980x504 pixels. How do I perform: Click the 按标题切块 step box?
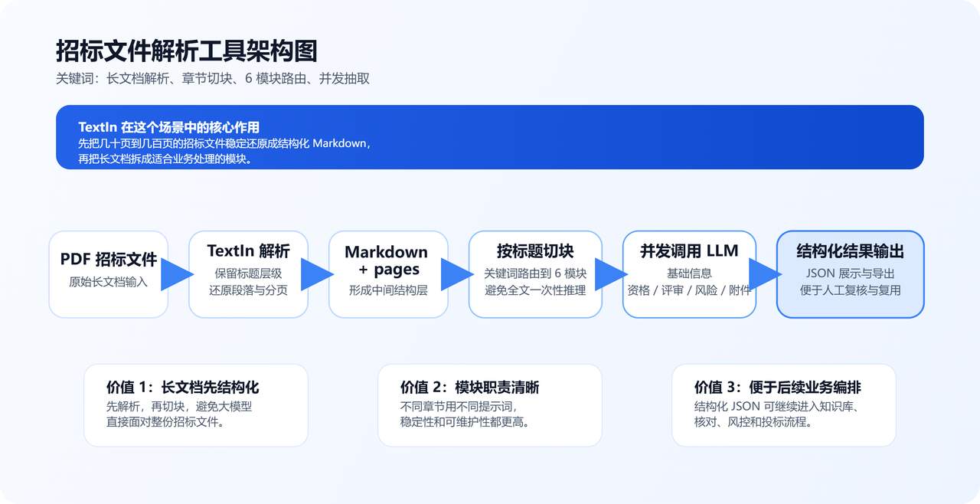tap(535, 274)
